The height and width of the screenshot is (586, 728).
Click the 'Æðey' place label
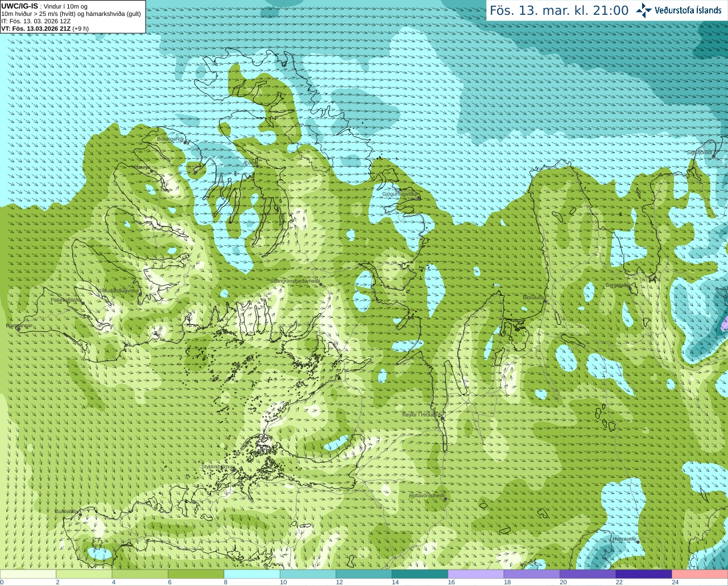(250, 163)
